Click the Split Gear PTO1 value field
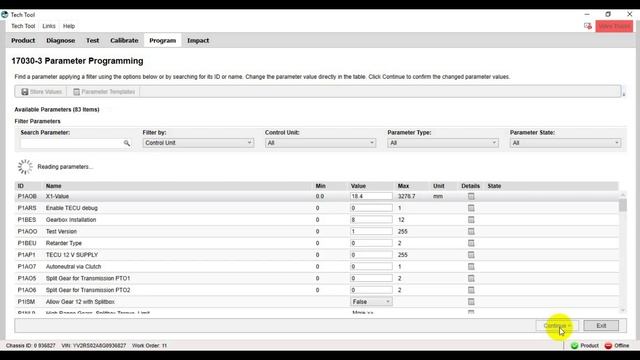The image size is (640, 360). coord(371,278)
